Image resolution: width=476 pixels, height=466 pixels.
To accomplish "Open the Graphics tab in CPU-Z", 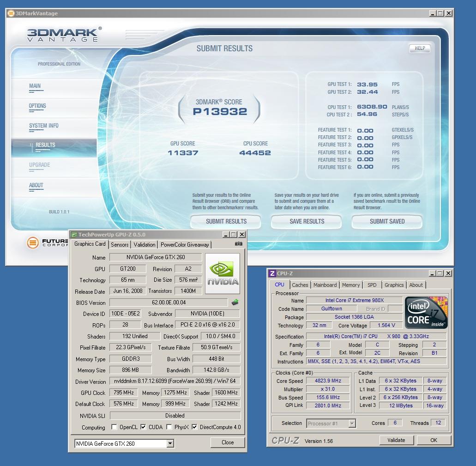I will tap(394, 285).
